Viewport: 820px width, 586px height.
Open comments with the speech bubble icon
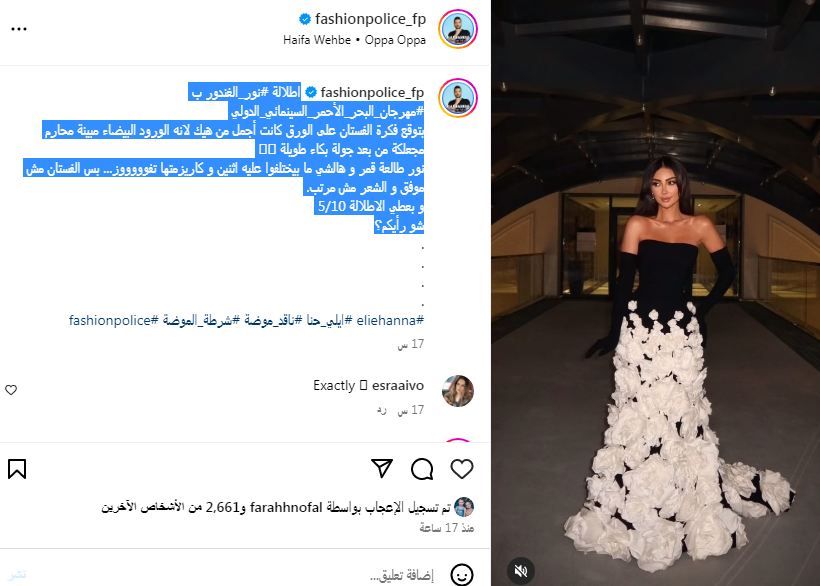422,469
